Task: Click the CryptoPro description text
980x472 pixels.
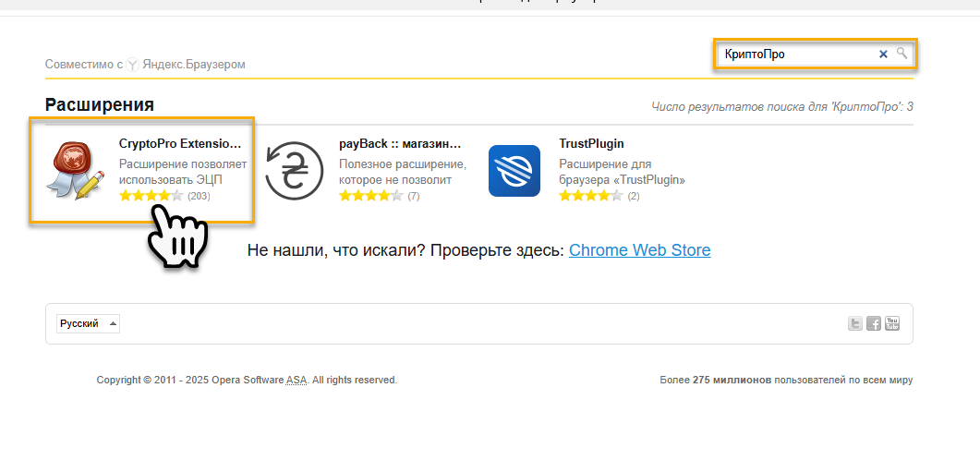Action: point(182,172)
